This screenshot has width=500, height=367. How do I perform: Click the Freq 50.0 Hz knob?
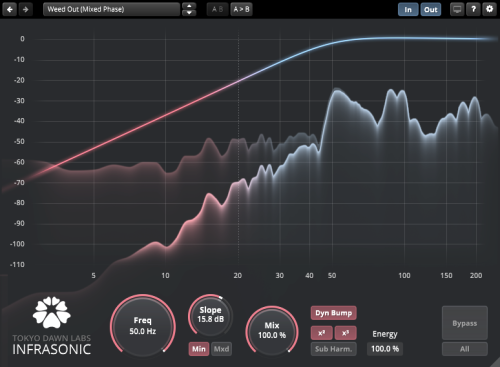[x=143, y=326]
